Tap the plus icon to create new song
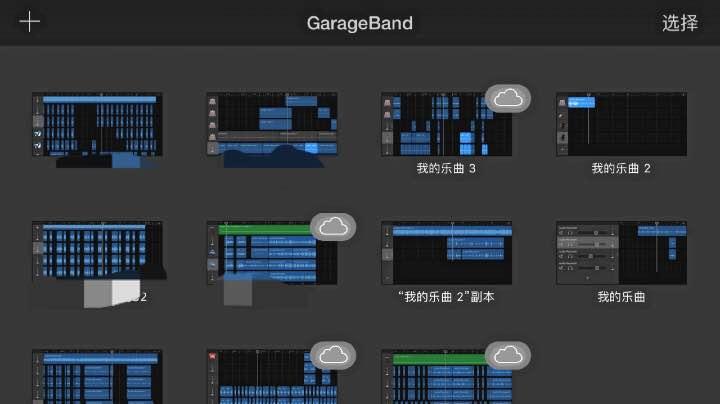Screen dimensions: 720x404 click(x=29, y=22)
